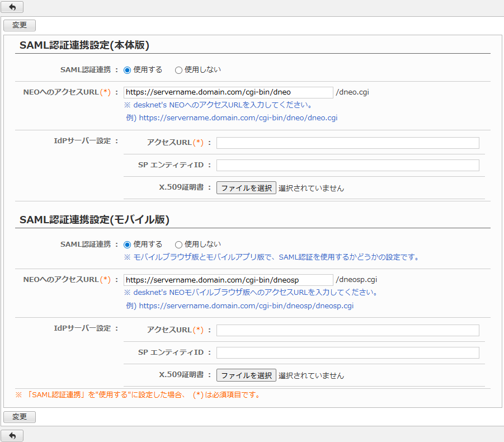Select 使用しない for 本体版 SAML認証連携
The height and width of the screenshot is (442, 504).
coord(179,70)
